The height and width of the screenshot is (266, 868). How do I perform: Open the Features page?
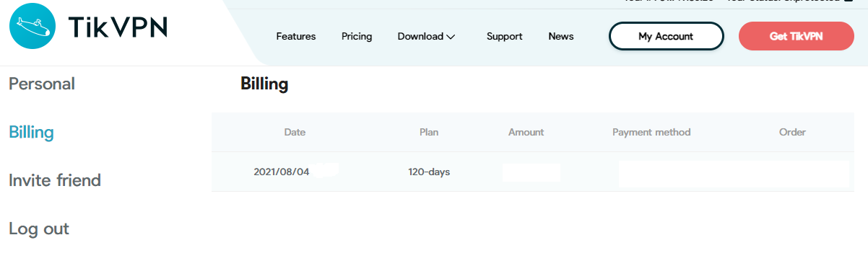pos(296,36)
